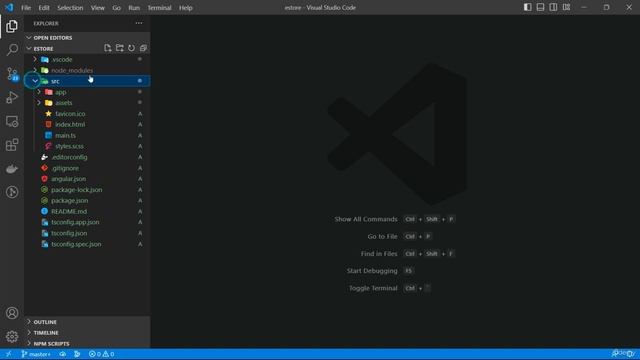Open the View menu

pyautogui.click(x=98, y=8)
